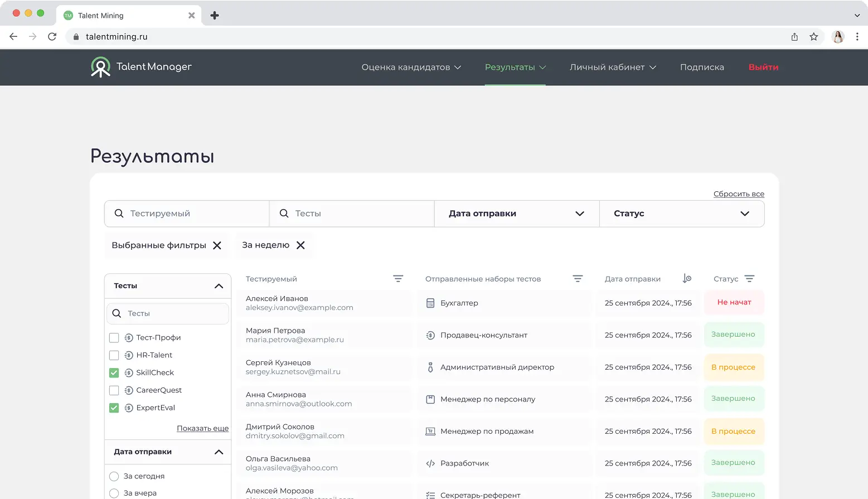Open the browser tab list chevron
868x499 pixels.
857,16
